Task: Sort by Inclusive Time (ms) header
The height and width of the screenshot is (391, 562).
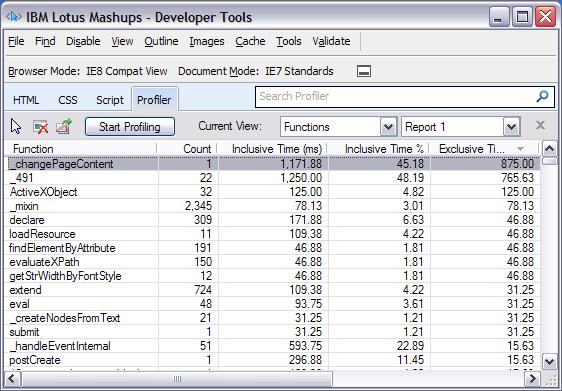Action: click(x=272, y=149)
